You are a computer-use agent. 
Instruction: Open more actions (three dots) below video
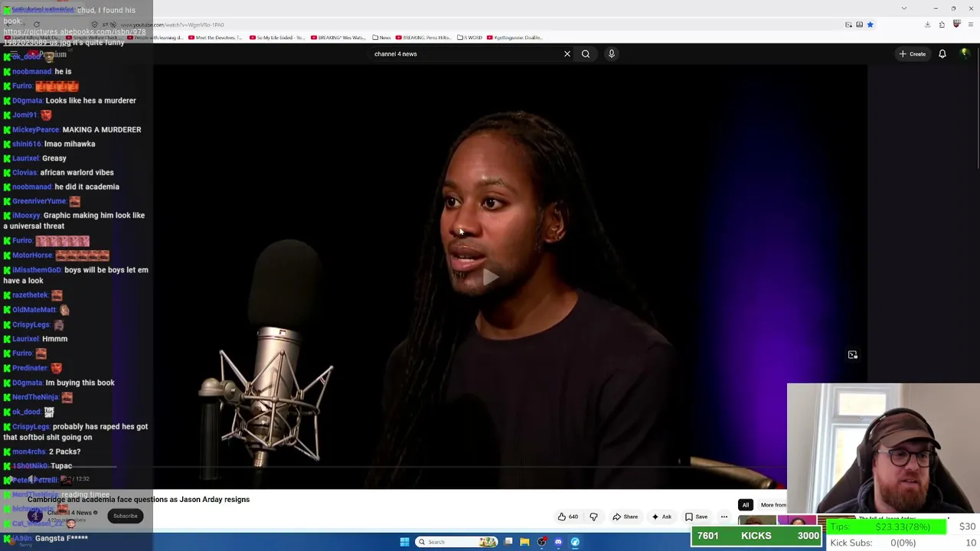(x=724, y=517)
